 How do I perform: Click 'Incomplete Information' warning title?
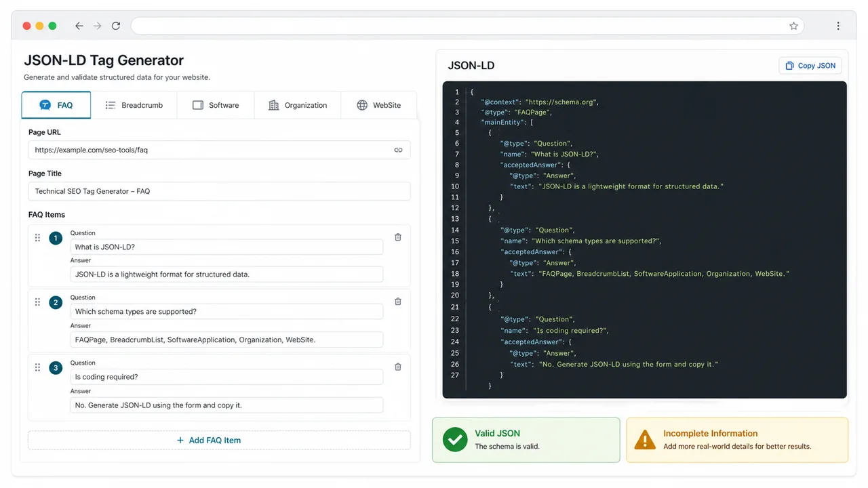[x=710, y=434]
